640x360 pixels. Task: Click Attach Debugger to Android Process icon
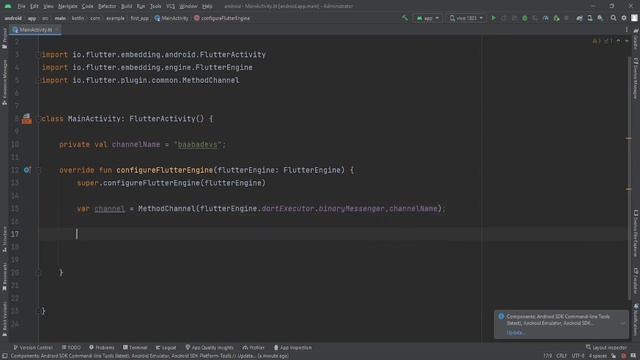tap(556, 18)
